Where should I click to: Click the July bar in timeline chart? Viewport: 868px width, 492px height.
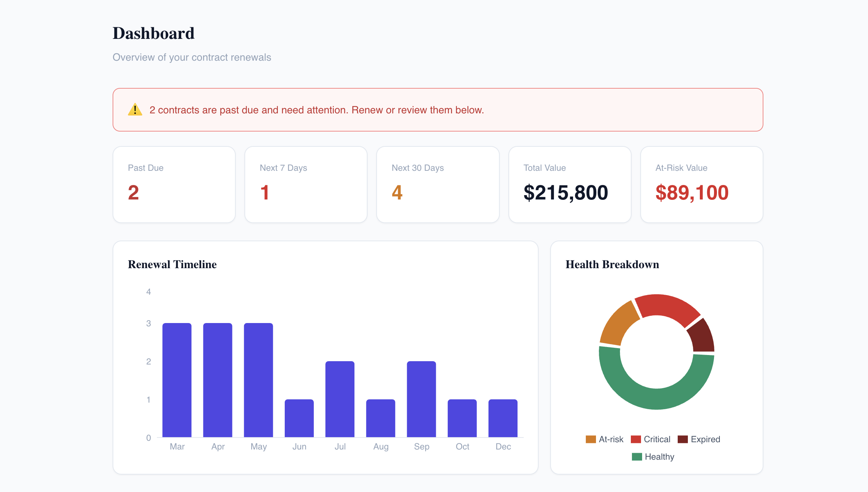tap(340, 399)
